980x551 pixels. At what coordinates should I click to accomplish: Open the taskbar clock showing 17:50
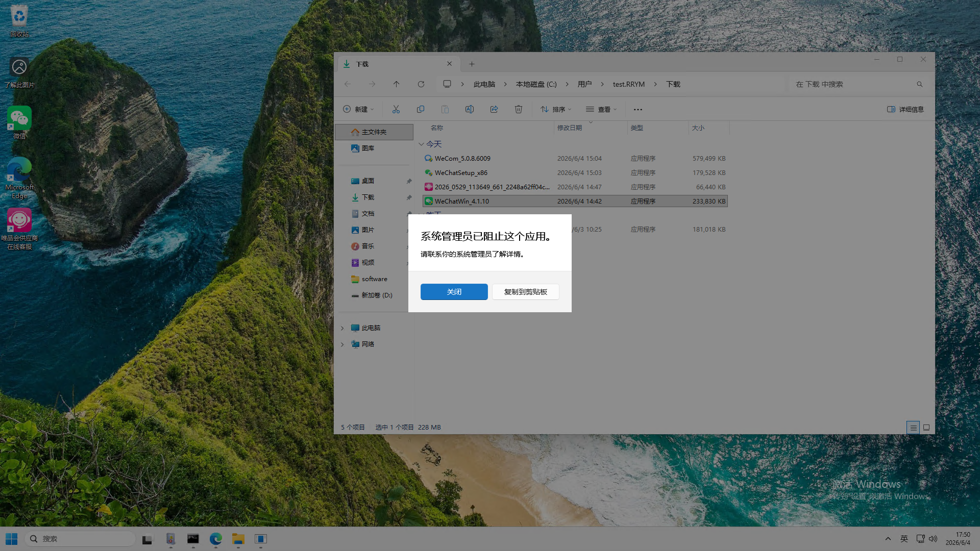pyautogui.click(x=958, y=539)
